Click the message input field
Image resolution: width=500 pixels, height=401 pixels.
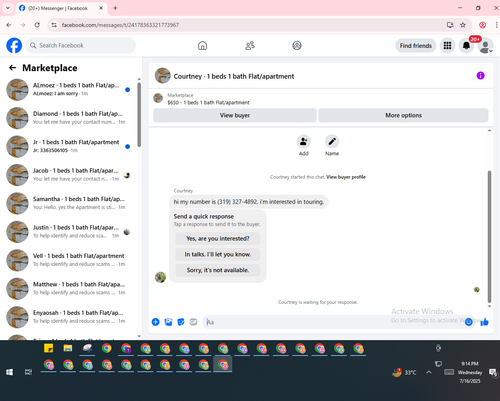pos(333,322)
